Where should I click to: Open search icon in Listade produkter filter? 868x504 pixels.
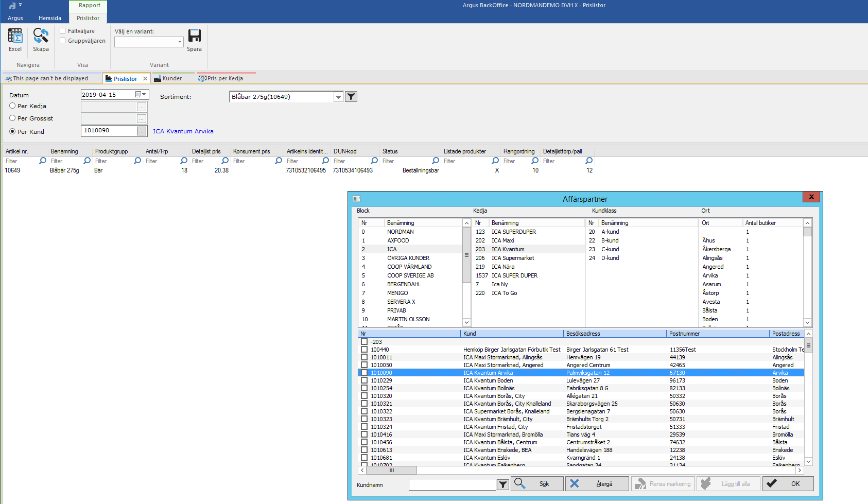tap(495, 161)
